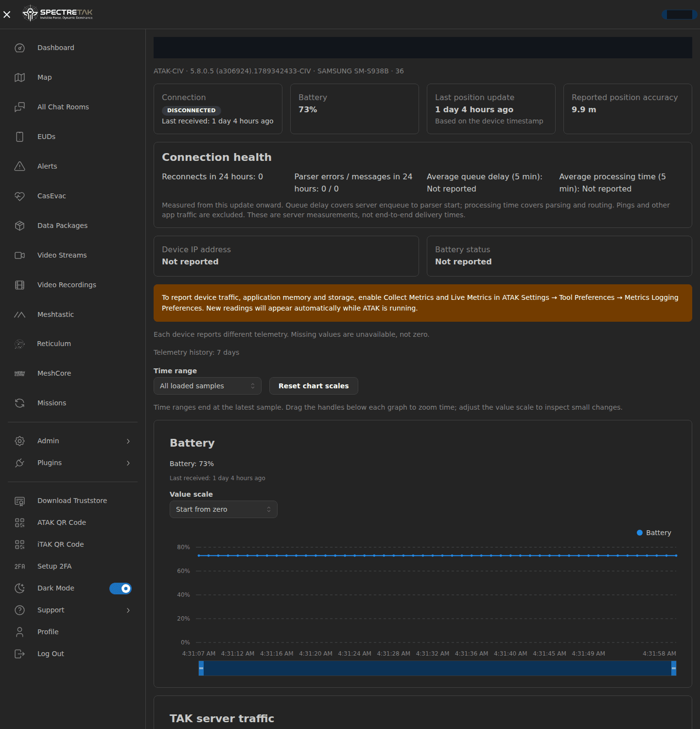Click Reset chart scales button
The width and height of the screenshot is (700, 729).
click(x=314, y=386)
